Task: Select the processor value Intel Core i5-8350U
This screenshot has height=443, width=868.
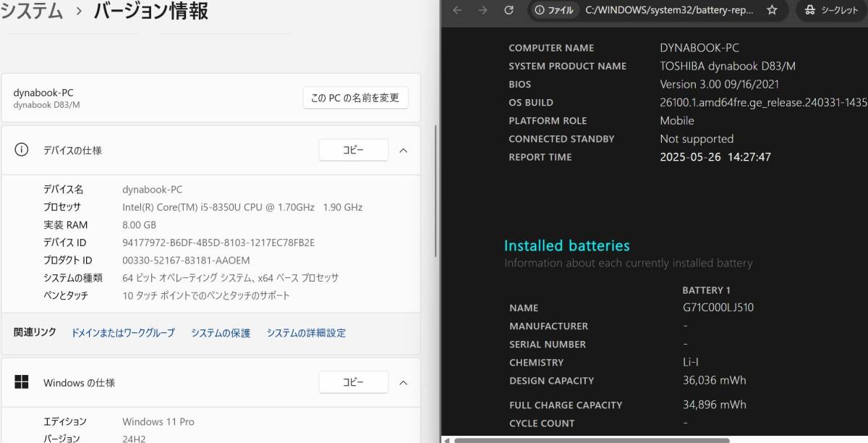Action: point(242,207)
